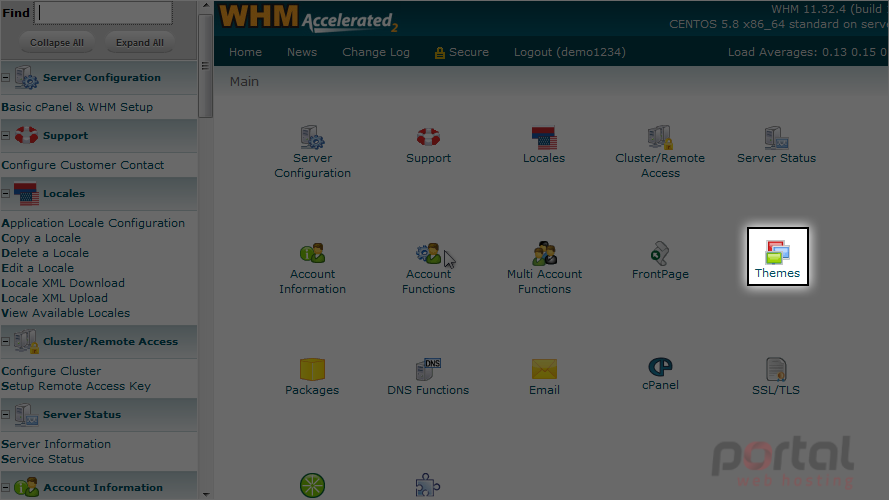The height and width of the screenshot is (500, 889).
Task: Click the Main breadcrumb label
Action: coord(244,82)
